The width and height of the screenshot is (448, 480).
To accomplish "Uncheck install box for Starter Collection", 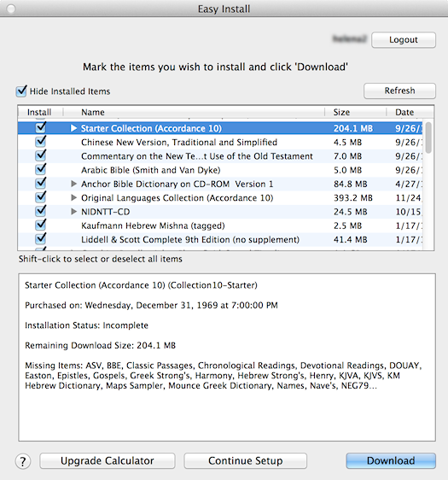I will pyautogui.click(x=41, y=127).
